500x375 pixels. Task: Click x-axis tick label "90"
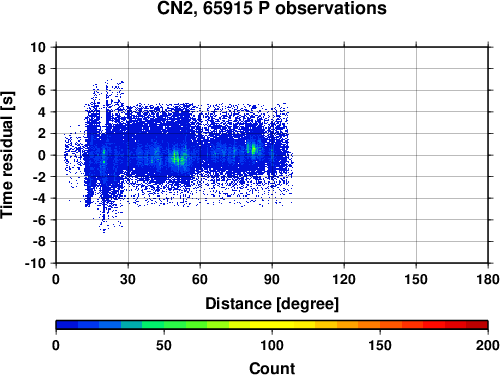[x=272, y=279]
